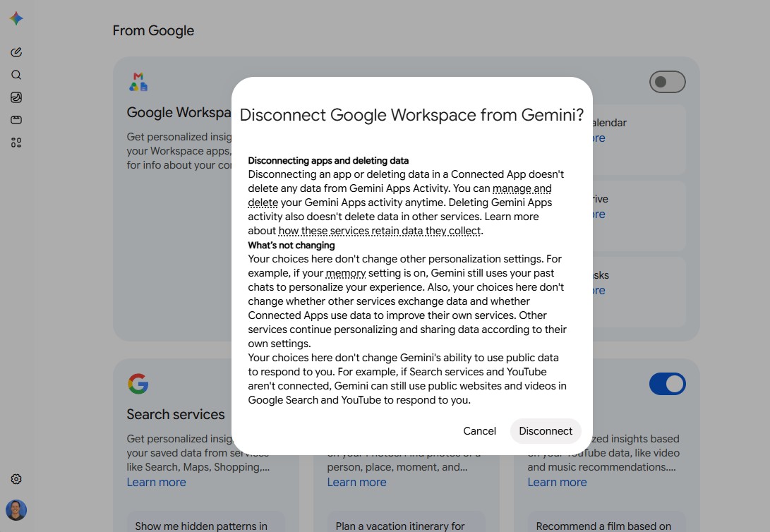Click Learn more under Search services

point(156,482)
